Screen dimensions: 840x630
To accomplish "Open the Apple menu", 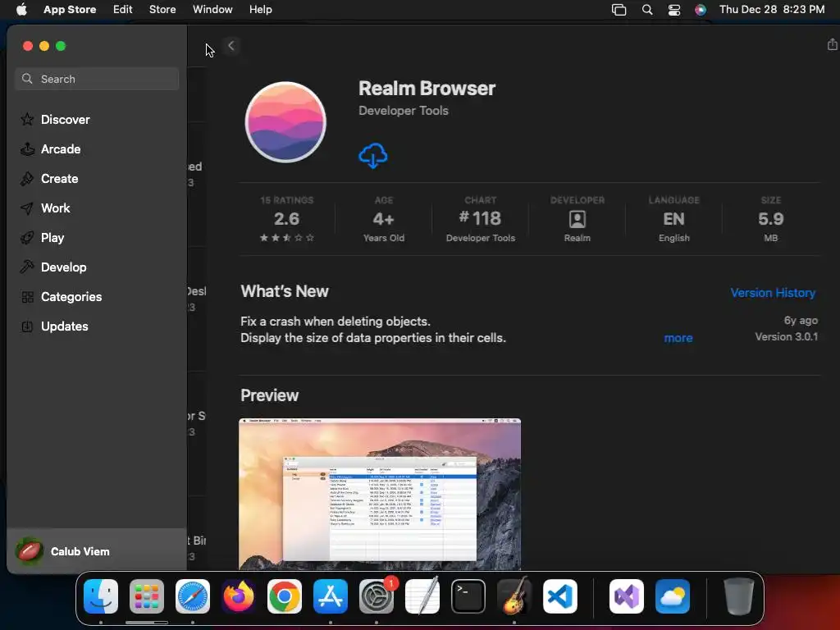I will coord(21,10).
